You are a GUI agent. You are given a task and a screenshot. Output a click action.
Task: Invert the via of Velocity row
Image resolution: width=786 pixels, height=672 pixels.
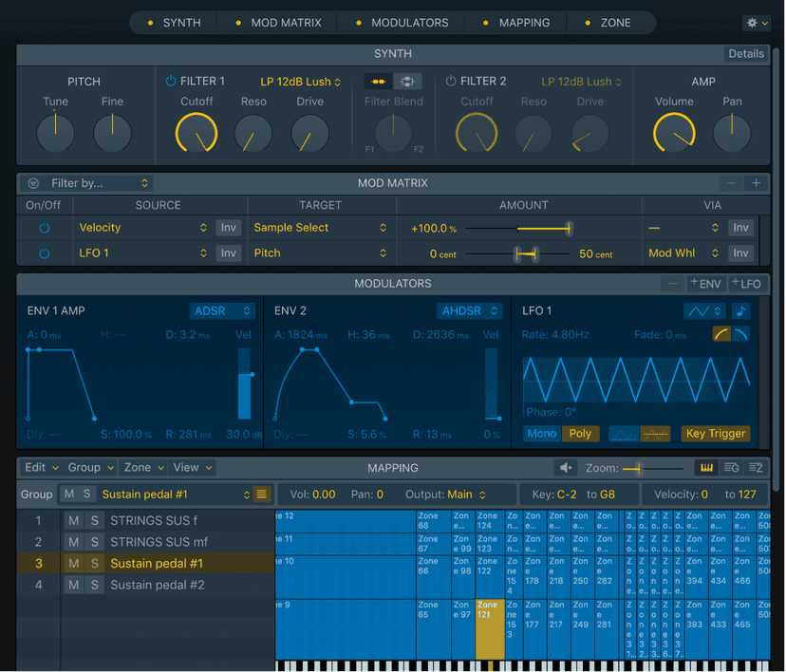pos(740,228)
